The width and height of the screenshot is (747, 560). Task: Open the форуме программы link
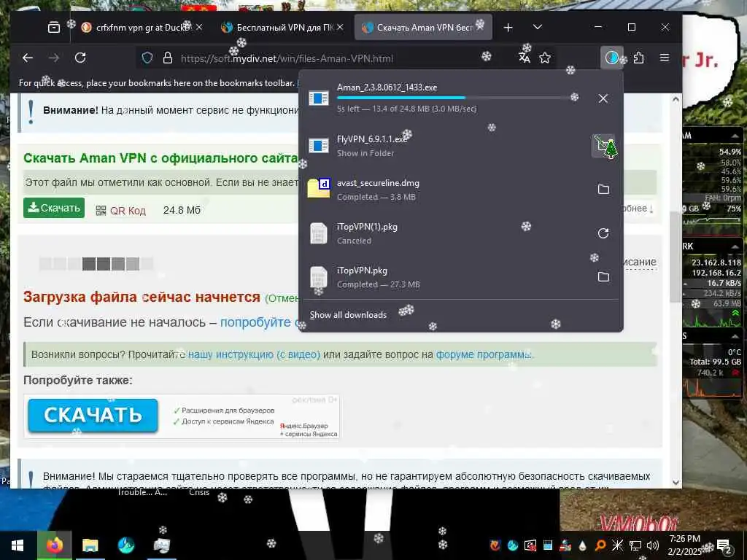pyautogui.click(x=484, y=355)
